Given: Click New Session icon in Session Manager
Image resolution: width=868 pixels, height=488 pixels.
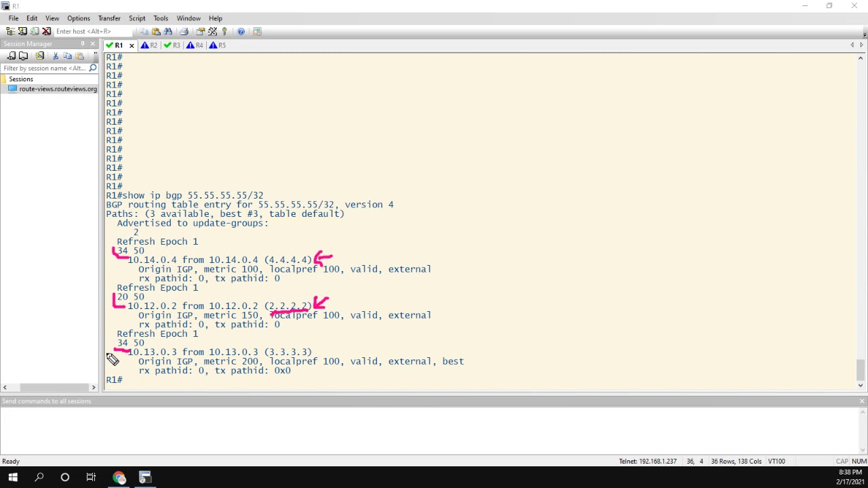Looking at the screenshot, I should (39, 56).
